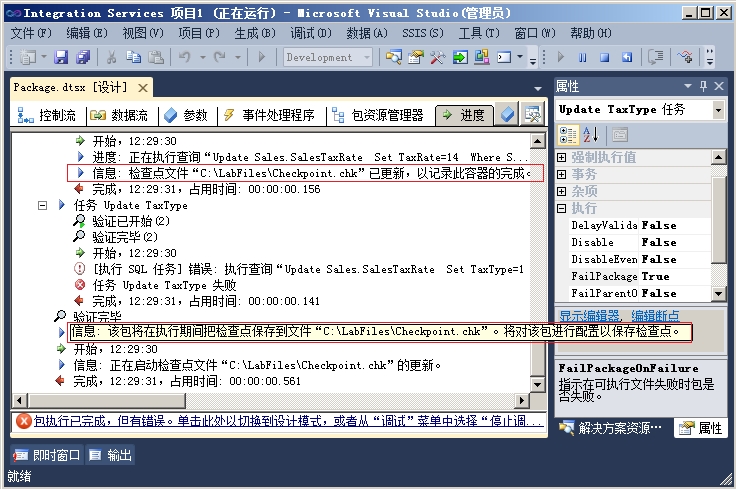
Task: Click the 包执行已完成，但有错误 link
Action: pyautogui.click(x=288, y=421)
